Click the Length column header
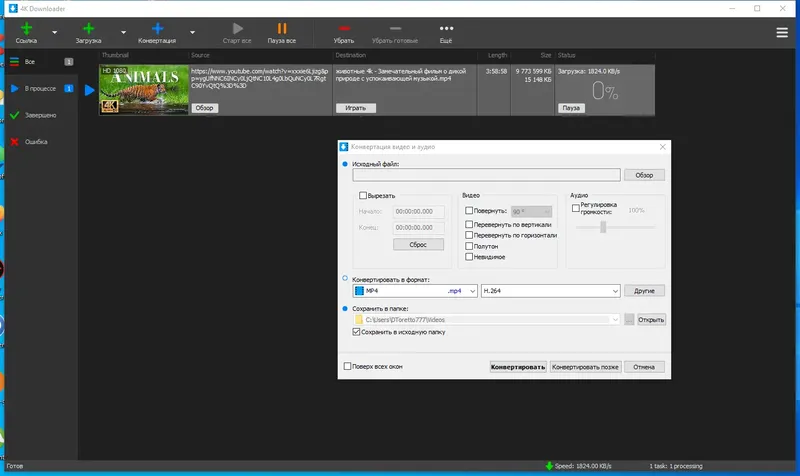 pos(497,55)
